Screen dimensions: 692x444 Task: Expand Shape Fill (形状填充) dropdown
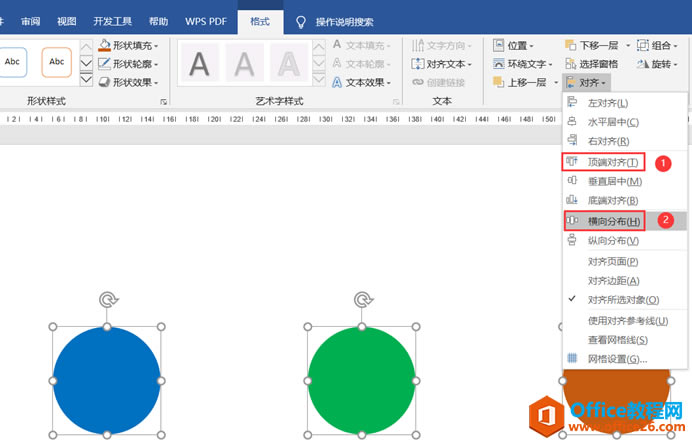click(156, 46)
